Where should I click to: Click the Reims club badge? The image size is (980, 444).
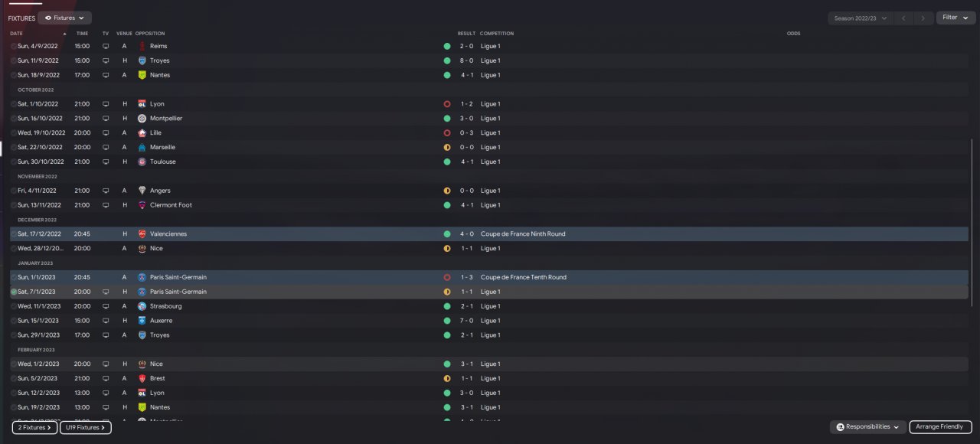(x=142, y=46)
